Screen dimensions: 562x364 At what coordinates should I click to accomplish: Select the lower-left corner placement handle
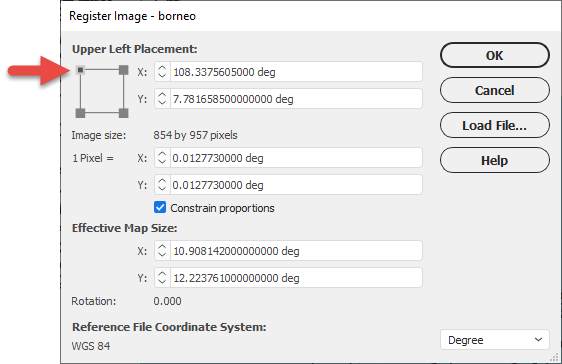[81, 113]
